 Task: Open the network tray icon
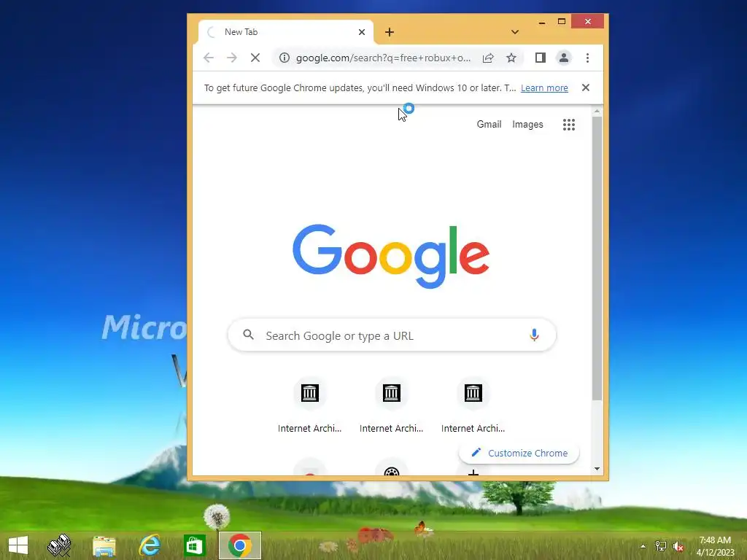pos(661,546)
